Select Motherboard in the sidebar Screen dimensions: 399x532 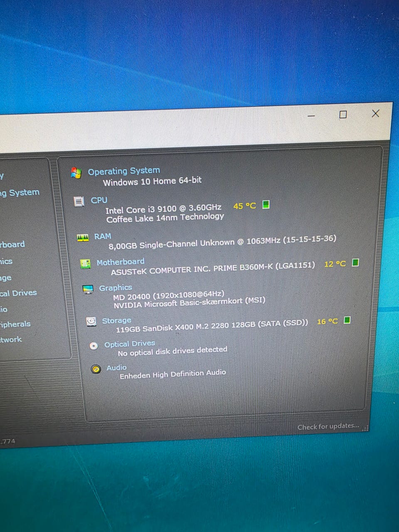coord(12,244)
